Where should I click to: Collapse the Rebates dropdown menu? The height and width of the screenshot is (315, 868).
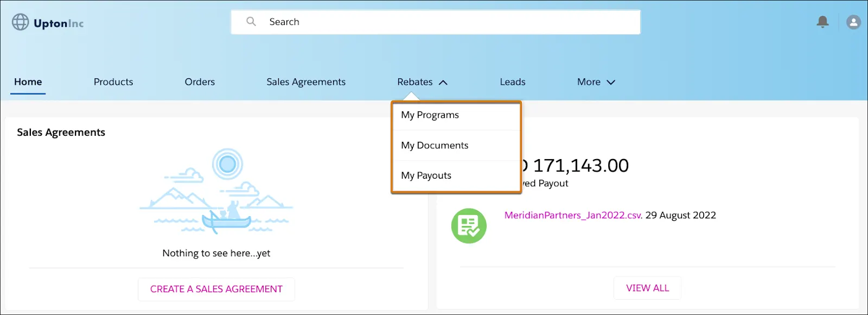(x=422, y=82)
